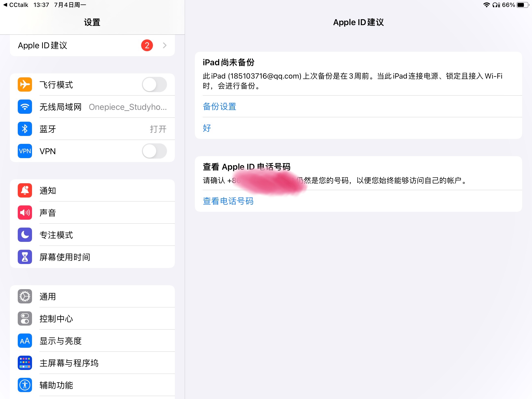Tap the red Notifications bell icon
Viewport: 532px width, 399px height.
pos(25,190)
